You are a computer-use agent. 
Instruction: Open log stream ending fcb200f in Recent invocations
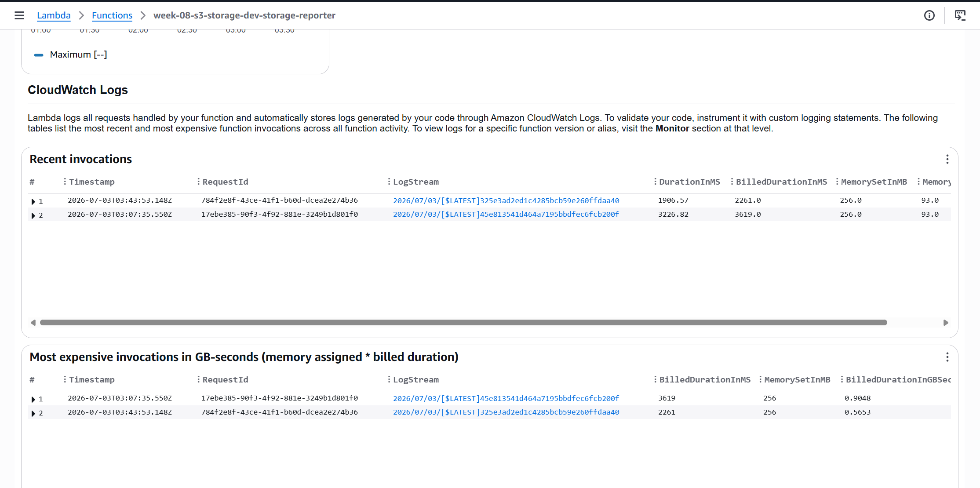pyautogui.click(x=506, y=215)
